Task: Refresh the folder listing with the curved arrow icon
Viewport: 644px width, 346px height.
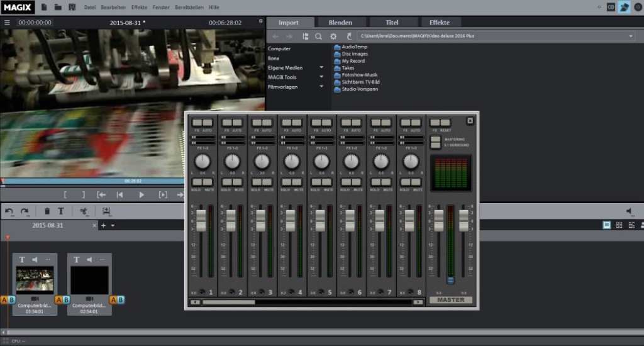Action: (x=348, y=36)
